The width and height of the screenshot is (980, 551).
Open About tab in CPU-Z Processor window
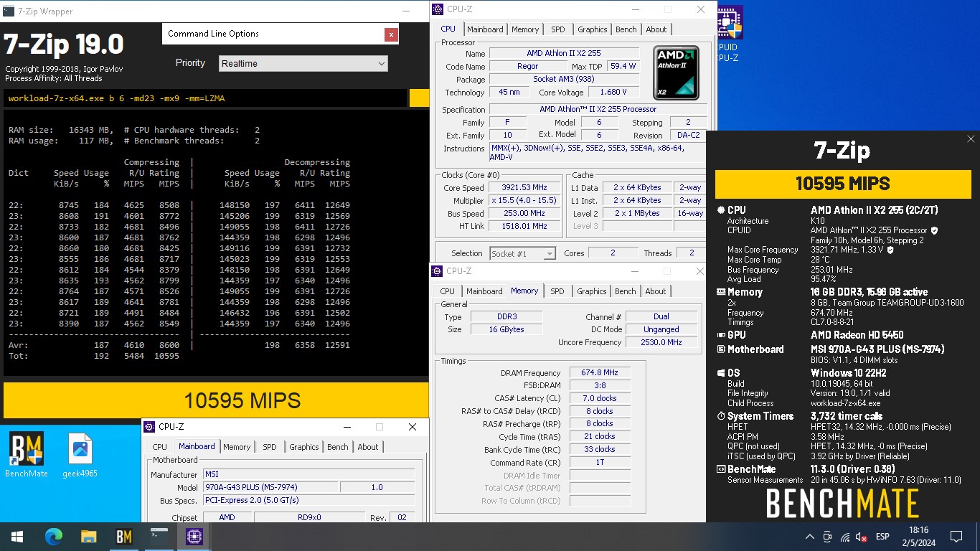click(x=656, y=29)
